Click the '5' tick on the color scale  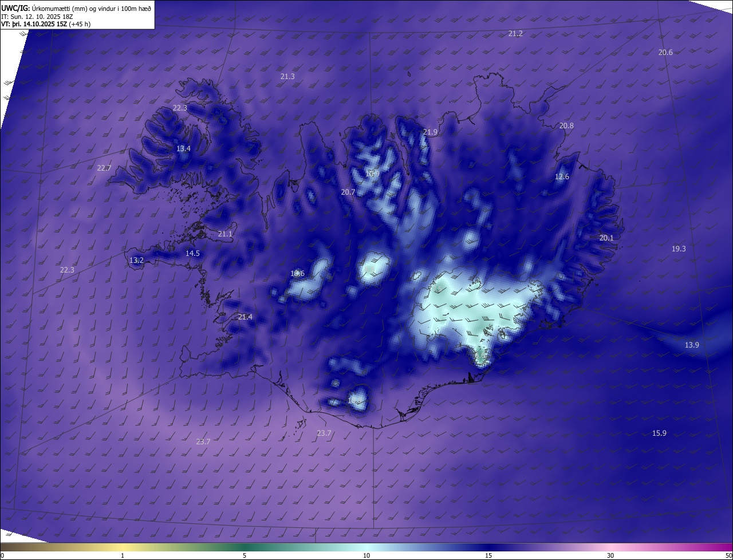pyautogui.click(x=245, y=555)
